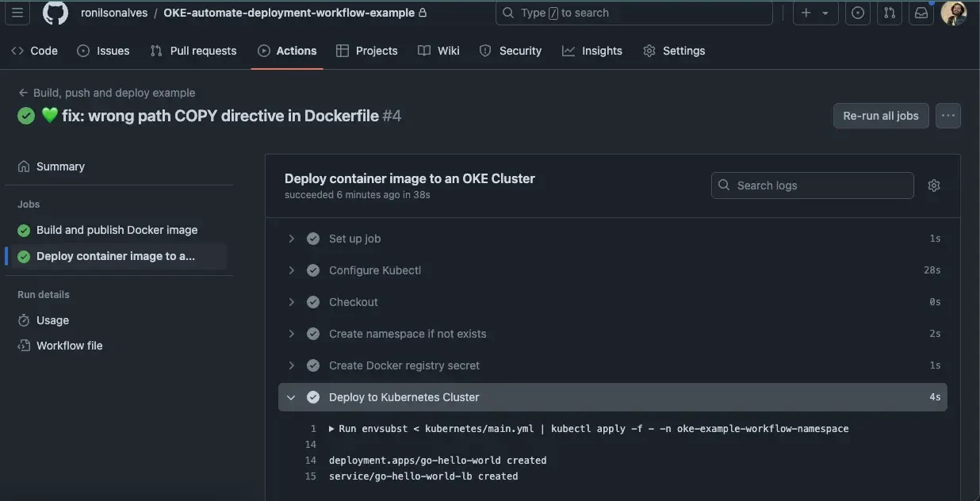
Task: Select the Actions tab
Action: [287, 51]
